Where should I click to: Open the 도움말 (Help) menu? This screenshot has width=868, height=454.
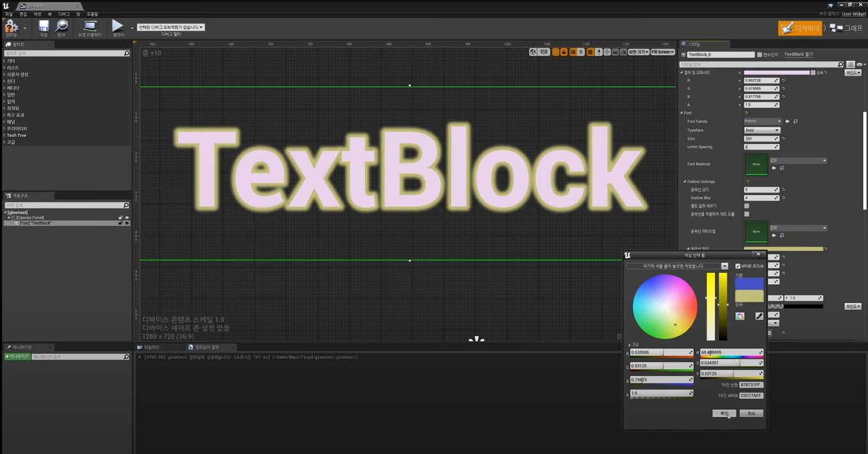[93, 13]
